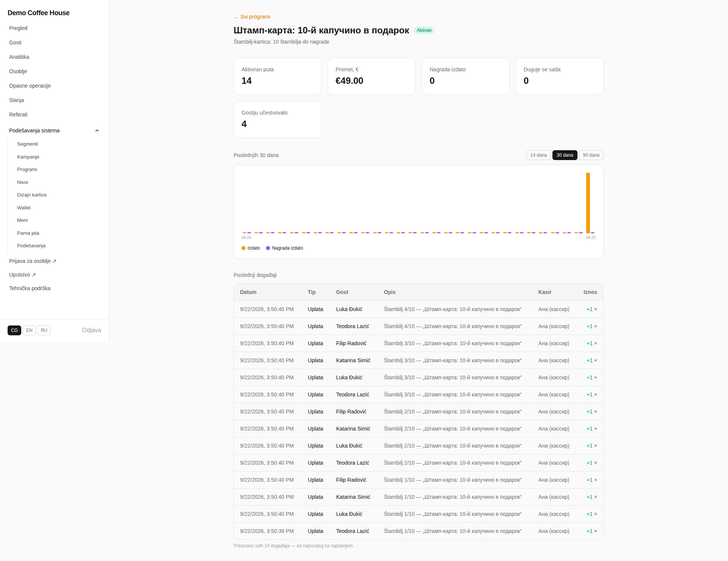Viewport: 728px width, 561px height.
Task: Click Demo Coffee House title
Action: [x=39, y=13]
